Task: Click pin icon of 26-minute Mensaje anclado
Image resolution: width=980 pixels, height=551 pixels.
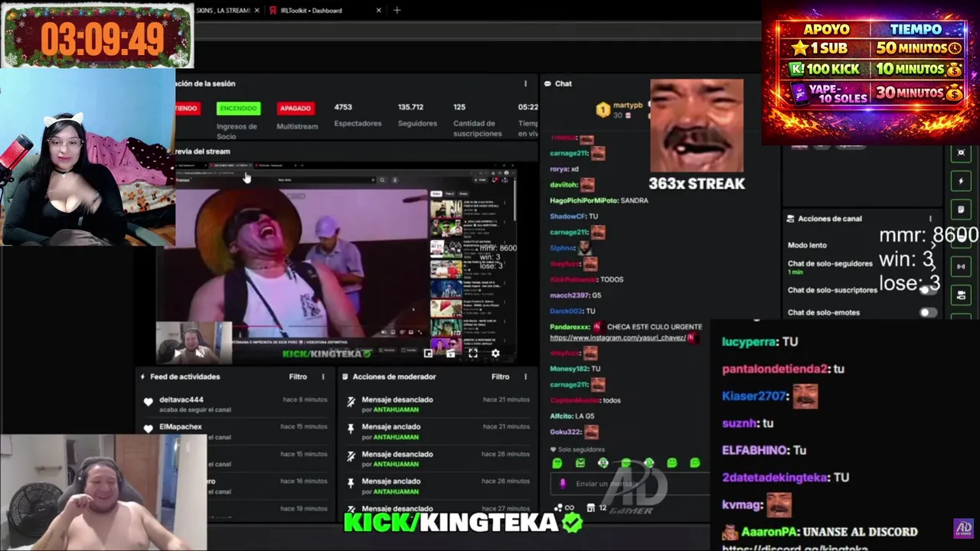Action: click(351, 483)
